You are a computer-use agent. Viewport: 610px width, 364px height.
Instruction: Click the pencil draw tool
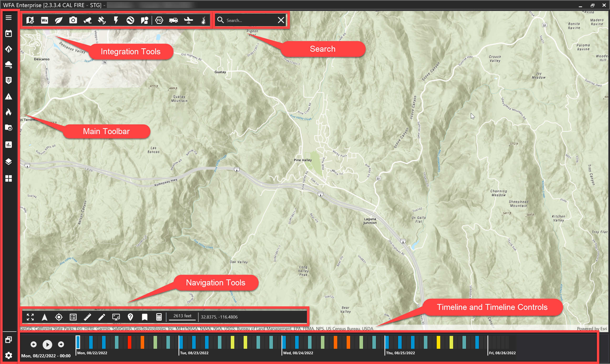coord(102,317)
